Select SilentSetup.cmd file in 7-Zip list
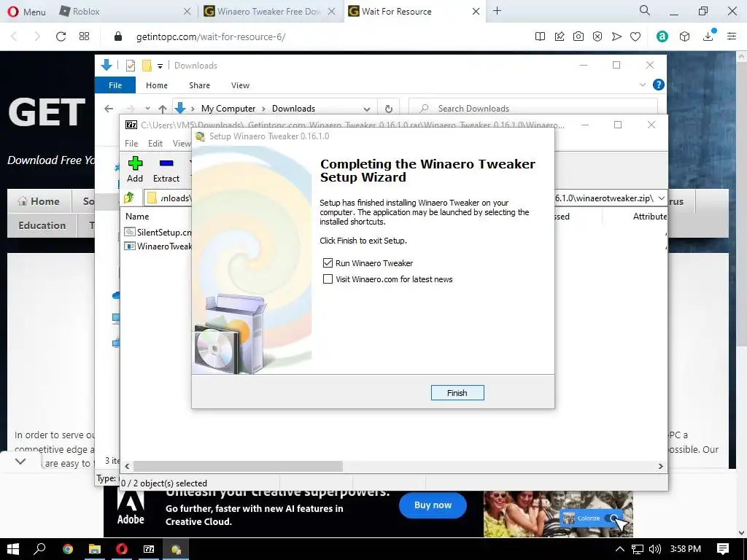 158,233
